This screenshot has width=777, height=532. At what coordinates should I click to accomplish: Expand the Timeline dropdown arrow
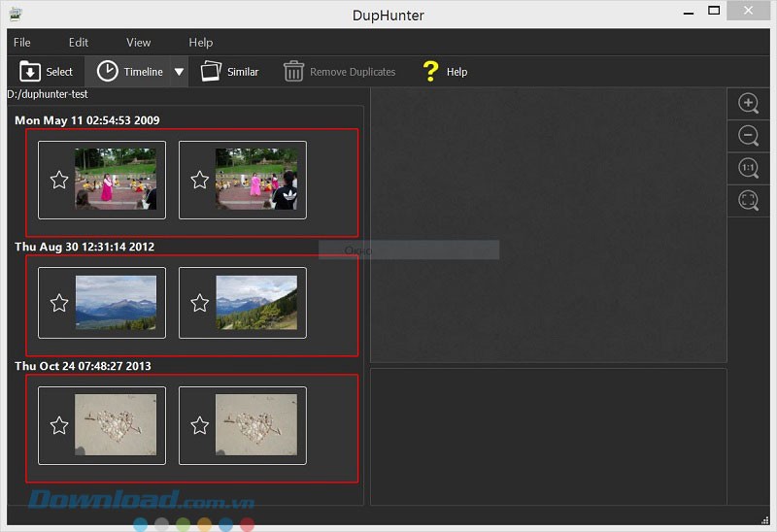(x=179, y=72)
